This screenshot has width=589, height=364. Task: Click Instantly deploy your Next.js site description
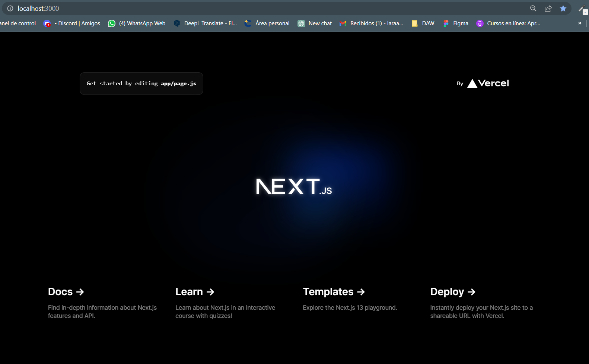click(481, 312)
